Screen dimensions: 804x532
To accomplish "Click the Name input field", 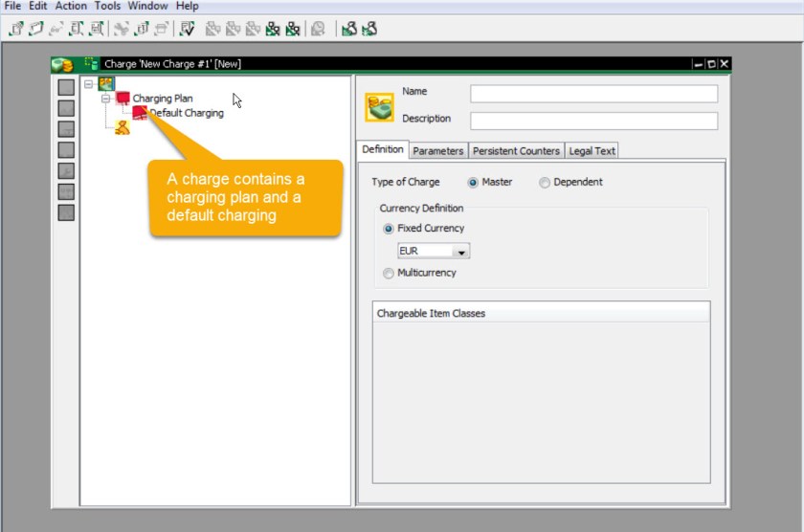I will coord(593,94).
